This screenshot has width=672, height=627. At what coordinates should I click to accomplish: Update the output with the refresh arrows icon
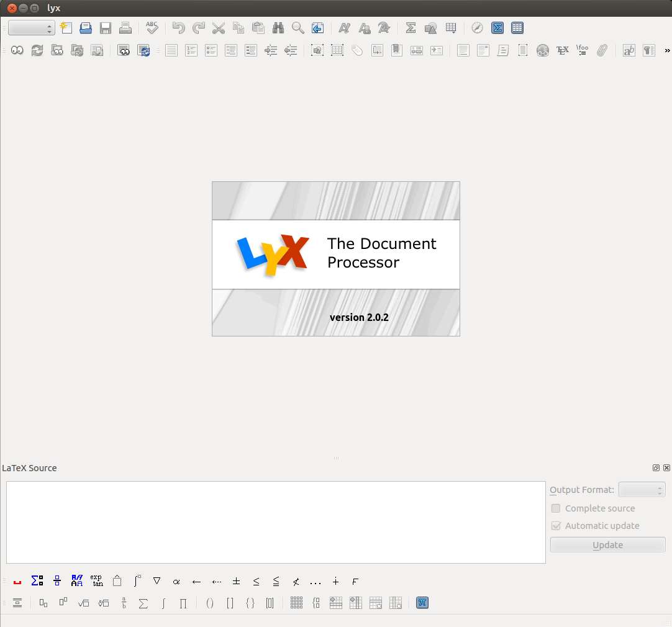pos(37,50)
